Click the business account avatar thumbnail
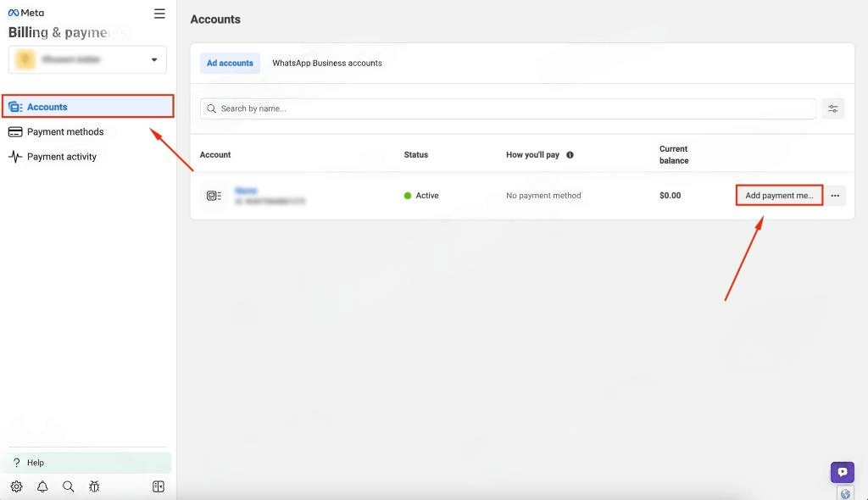868x500 pixels. pyautogui.click(x=25, y=60)
